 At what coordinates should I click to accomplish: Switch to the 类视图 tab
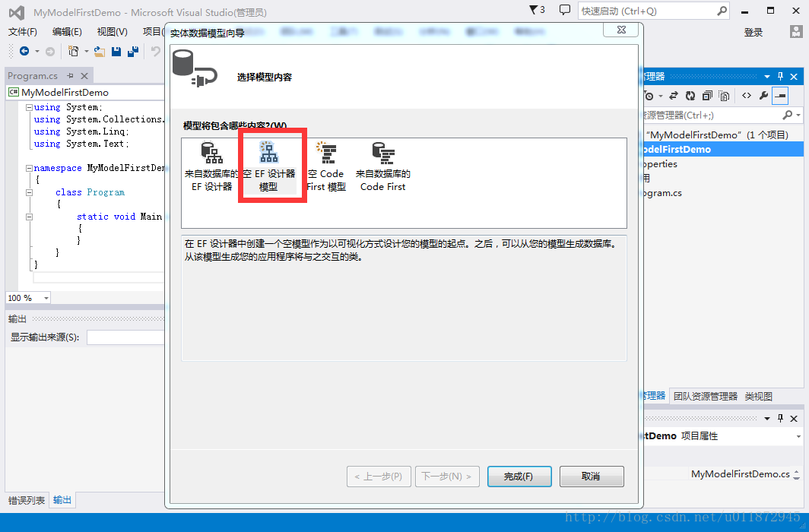click(759, 396)
